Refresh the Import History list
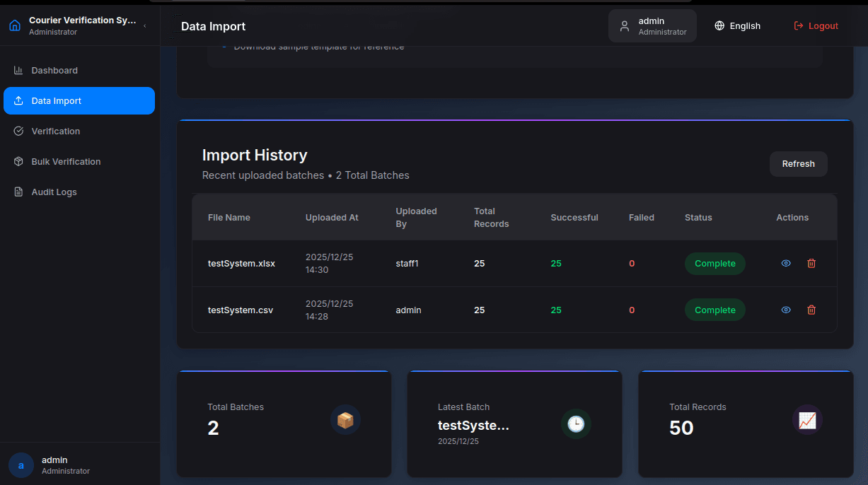The height and width of the screenshot is (485, 868). click(798, 164)
